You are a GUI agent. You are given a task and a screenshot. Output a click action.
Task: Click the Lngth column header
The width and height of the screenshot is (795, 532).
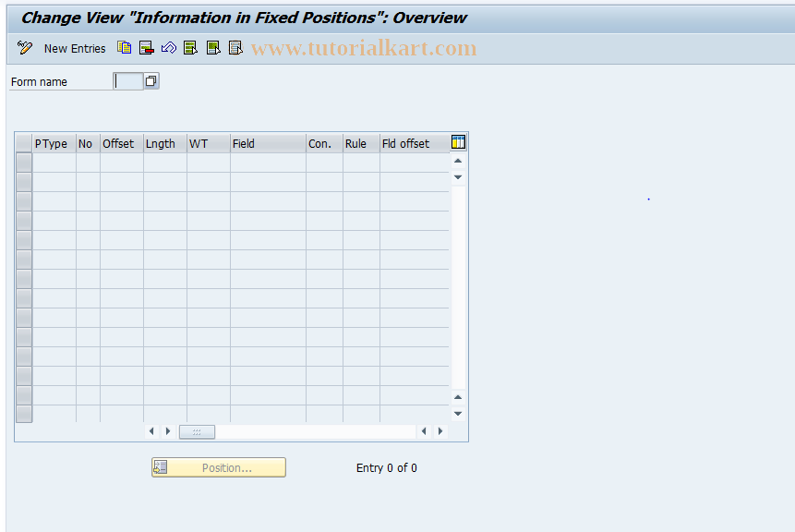pos(165,143)
